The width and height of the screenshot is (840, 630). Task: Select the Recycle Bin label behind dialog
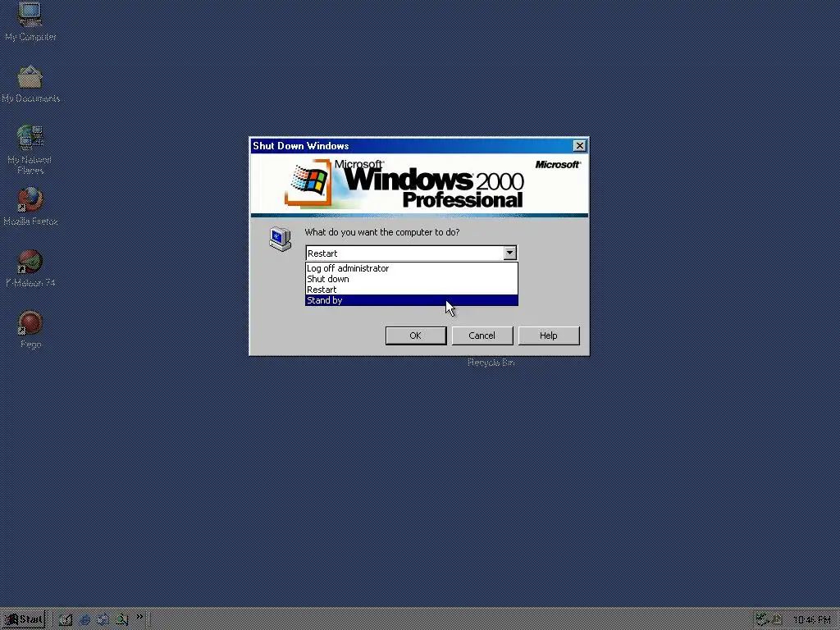pos(491,363)
